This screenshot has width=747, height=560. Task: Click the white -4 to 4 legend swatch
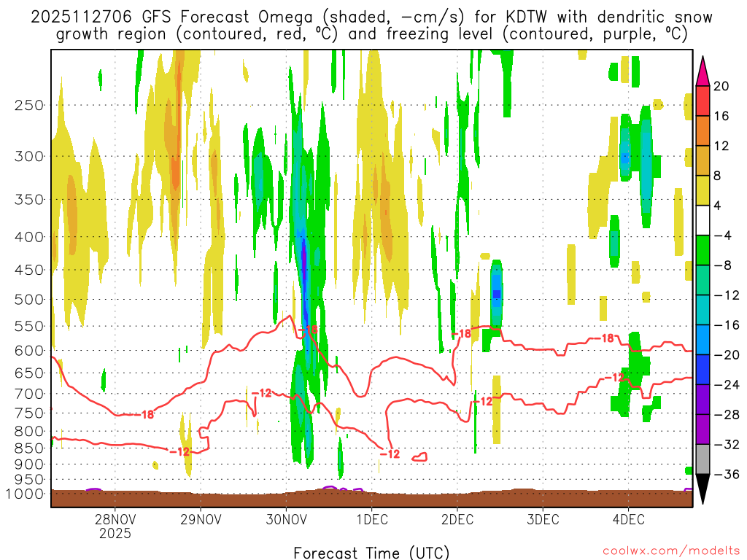click(x=703, y=220)
